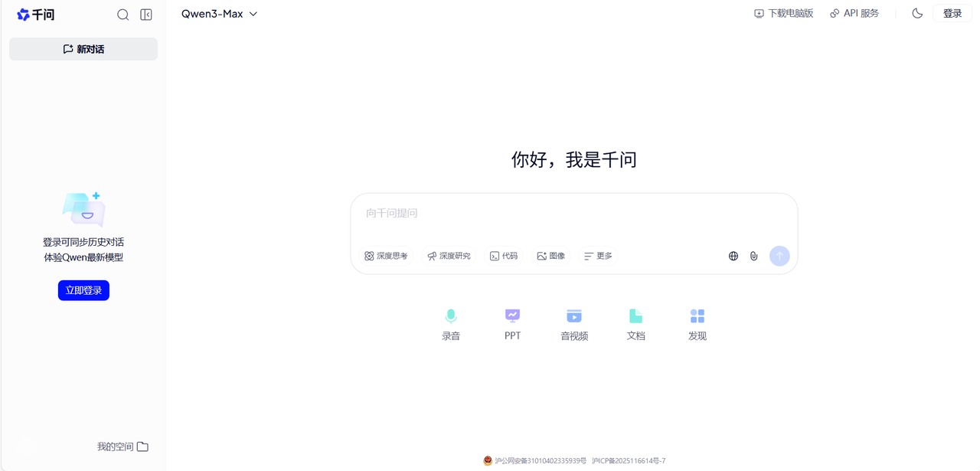The width and height of the screenshot is (980, 471).
Task: Click the paperclip attachment icon
Action: coord(754,256)
